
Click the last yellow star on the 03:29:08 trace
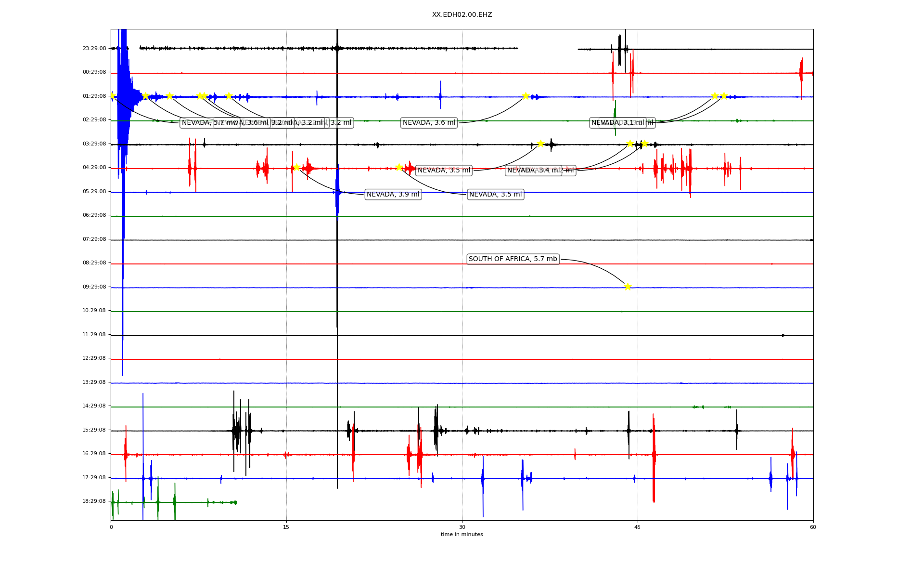coord(644,144)
